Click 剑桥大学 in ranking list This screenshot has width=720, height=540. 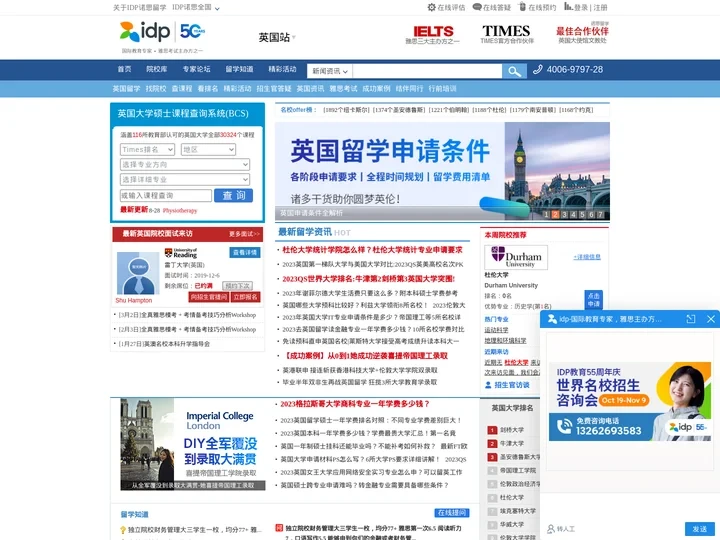pyautogui.click(x=512, y=430)
